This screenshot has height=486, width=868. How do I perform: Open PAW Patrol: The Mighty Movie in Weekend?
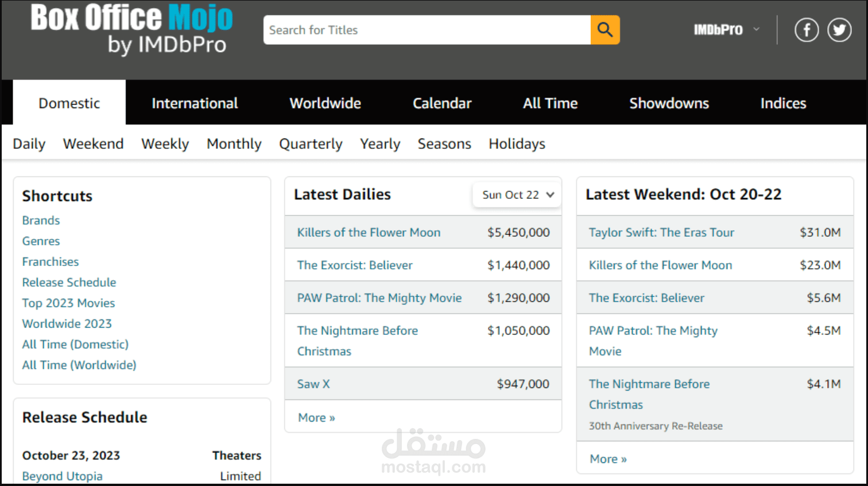653,341
